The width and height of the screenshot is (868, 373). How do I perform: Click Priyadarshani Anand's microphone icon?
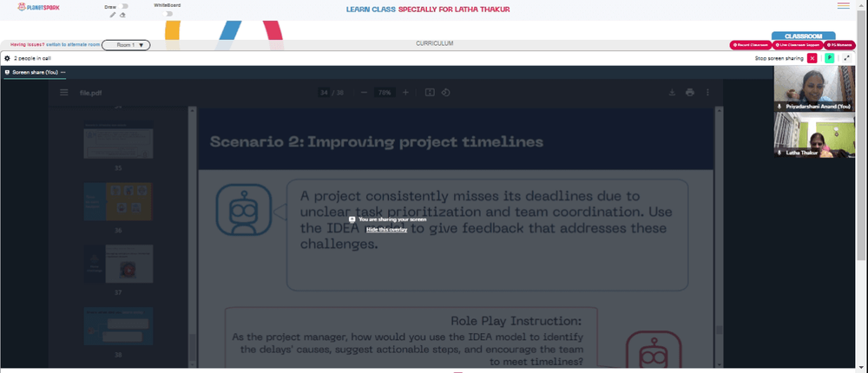(x=779, y=106)
